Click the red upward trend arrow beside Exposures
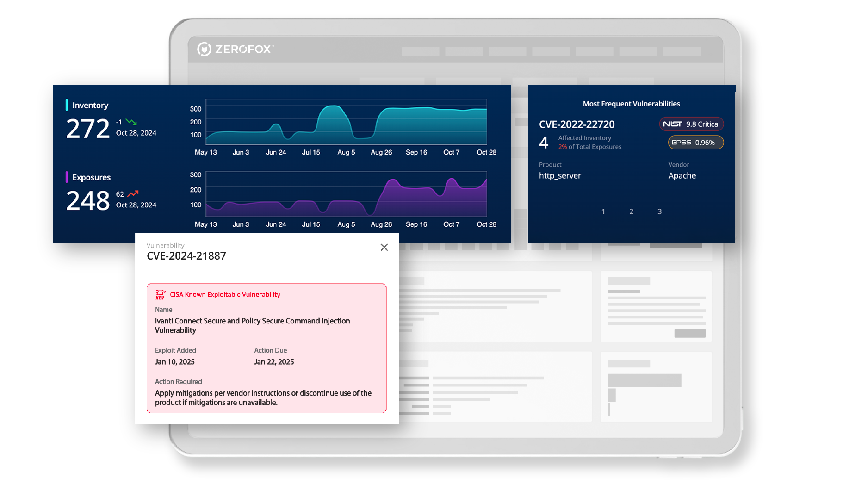The image size is (868, 497). [133, 194]
